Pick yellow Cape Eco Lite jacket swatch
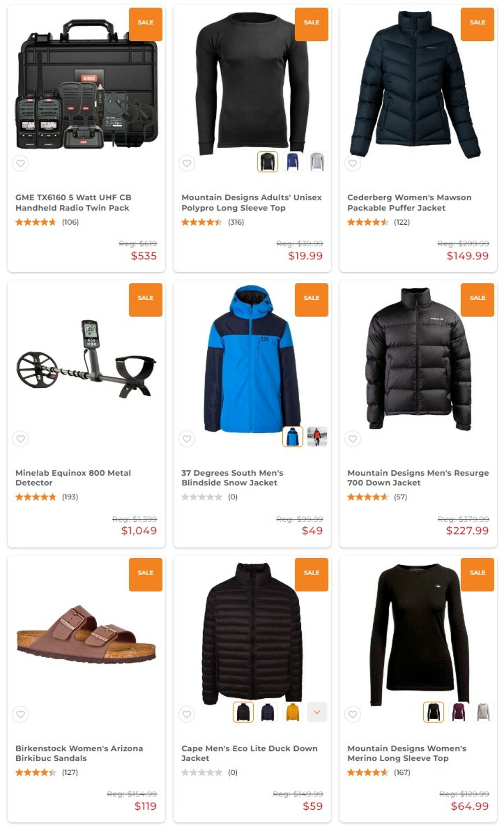Viewport: 504px width, 831px height. click(x=292, y=712)
